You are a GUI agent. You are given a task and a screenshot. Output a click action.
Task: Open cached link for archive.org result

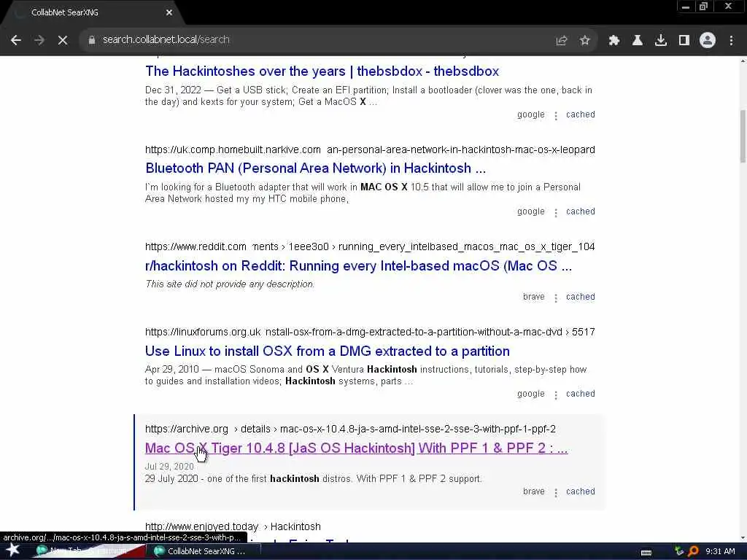tap(580, 491)
